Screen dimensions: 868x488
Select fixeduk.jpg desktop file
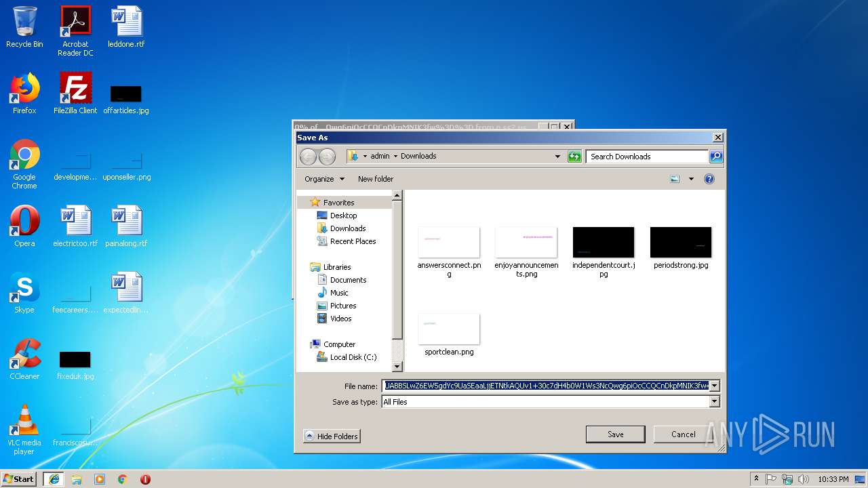[x=75, y=365]
